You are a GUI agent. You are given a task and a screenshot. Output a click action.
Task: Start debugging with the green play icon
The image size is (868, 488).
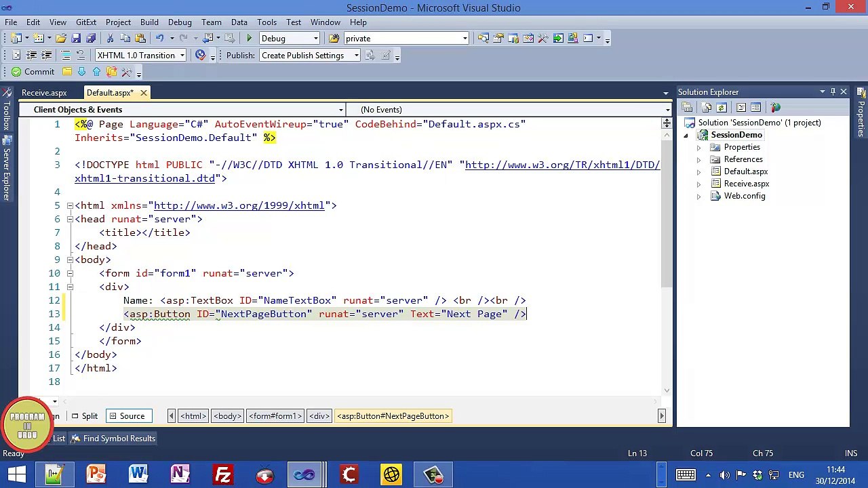coord(250,39)
